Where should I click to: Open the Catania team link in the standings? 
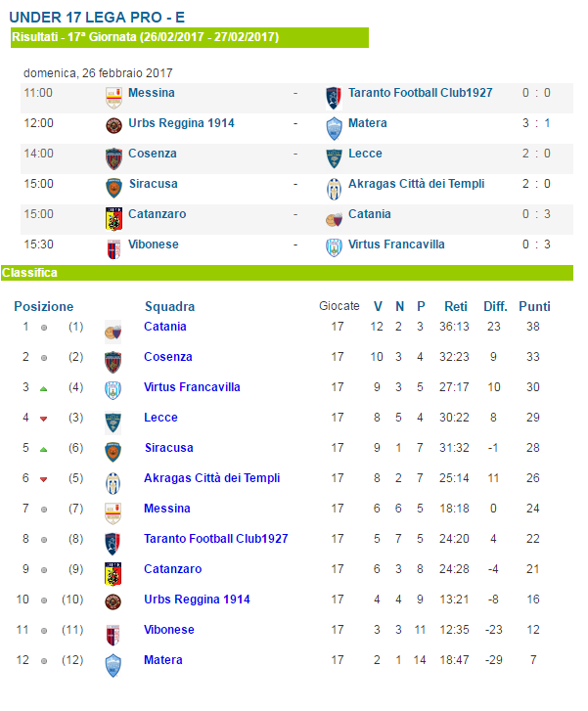[x=165, y=327]
